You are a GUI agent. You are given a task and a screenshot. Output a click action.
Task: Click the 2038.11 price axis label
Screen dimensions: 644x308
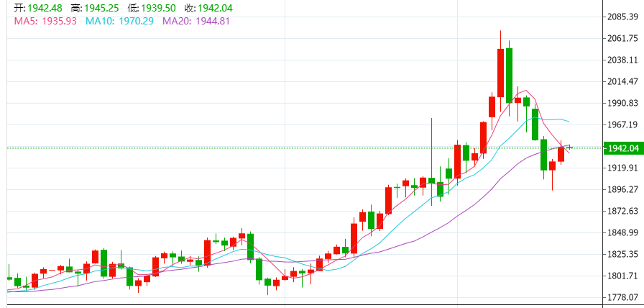[x=623, y=60]
